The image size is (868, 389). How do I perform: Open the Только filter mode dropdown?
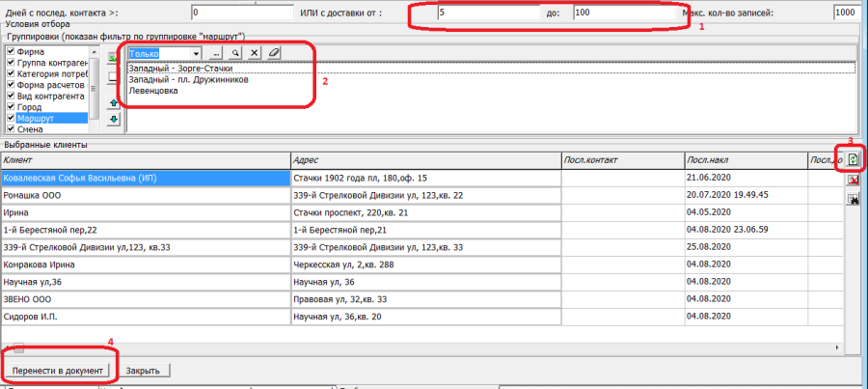[x=197, y=53]
